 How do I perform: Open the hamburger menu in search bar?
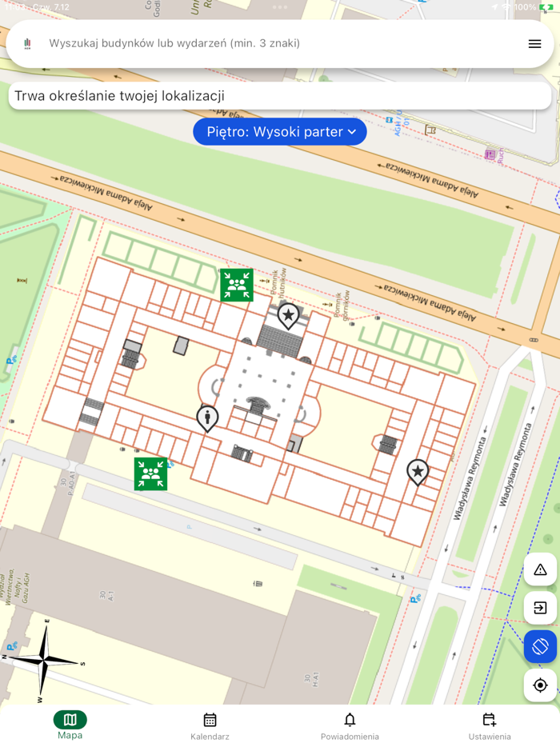[534, 44]
